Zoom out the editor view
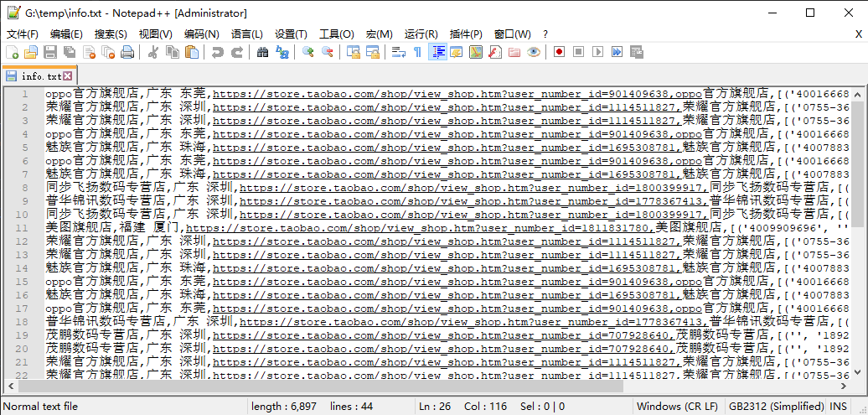868x415 pixels. click(x=327, y=52)
